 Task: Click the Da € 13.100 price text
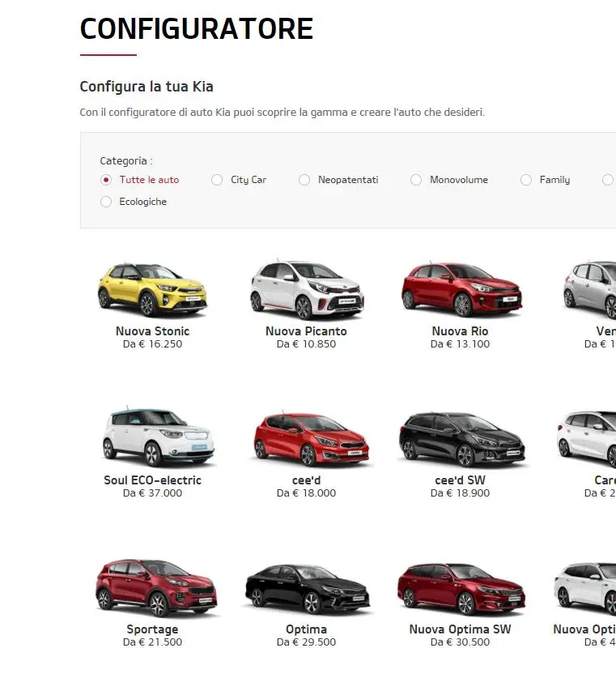pos(460,344)
